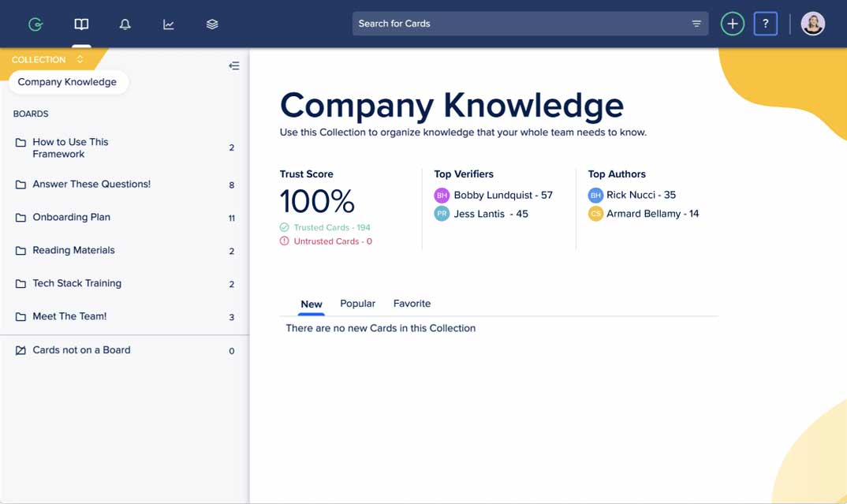Click the Company Knowledge collection pill

[x=67, y=82]
